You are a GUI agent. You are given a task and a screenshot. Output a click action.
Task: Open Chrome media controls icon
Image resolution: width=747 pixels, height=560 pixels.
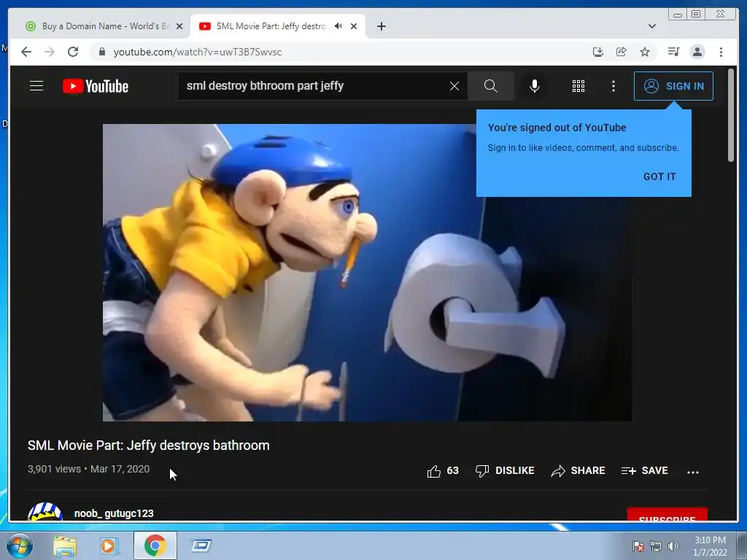[x=673, y=52]
